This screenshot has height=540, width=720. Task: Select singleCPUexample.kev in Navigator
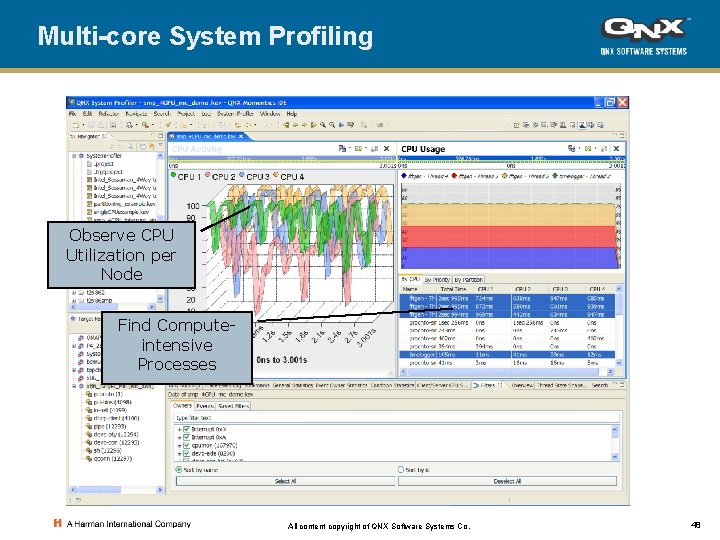(118, 212)
